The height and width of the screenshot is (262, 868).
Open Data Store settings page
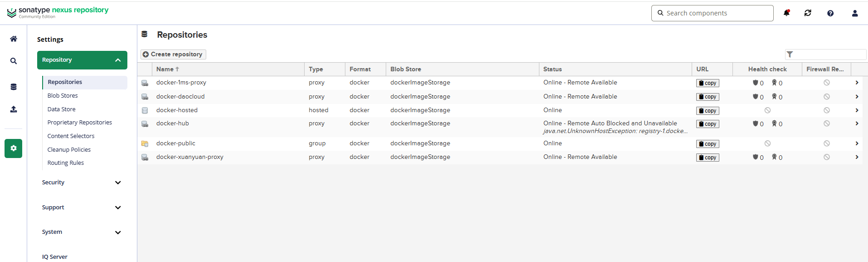click(x=62, y=109)
